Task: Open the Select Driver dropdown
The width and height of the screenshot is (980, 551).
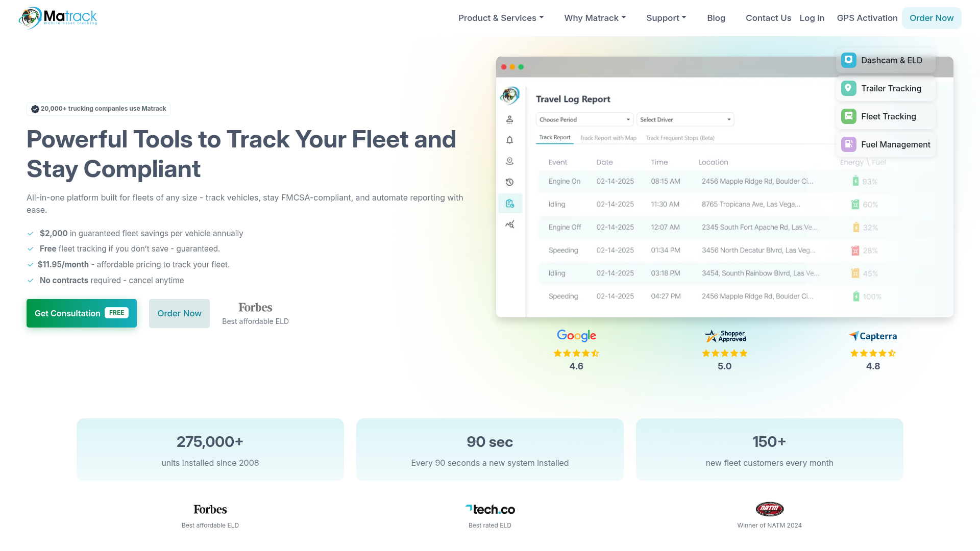Action: [x=685, y=119]
